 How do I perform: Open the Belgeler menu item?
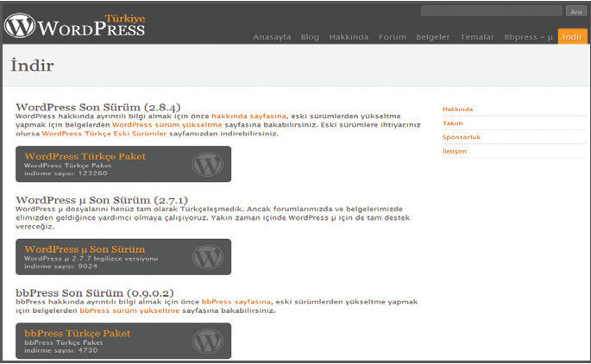[x=433, y=37]
